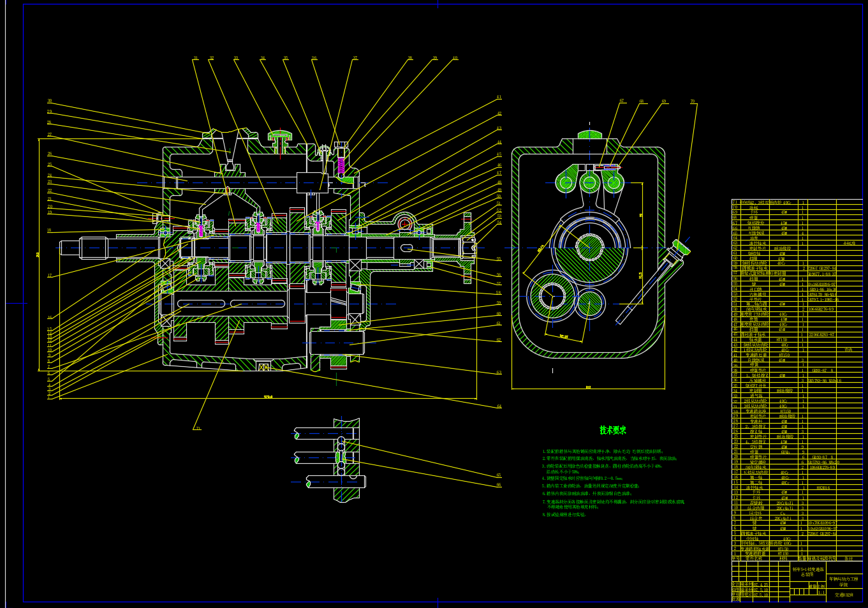868x608 pixels.
Task: Click the magenta spring near the shift shaft
Action: tap(341, 166)
